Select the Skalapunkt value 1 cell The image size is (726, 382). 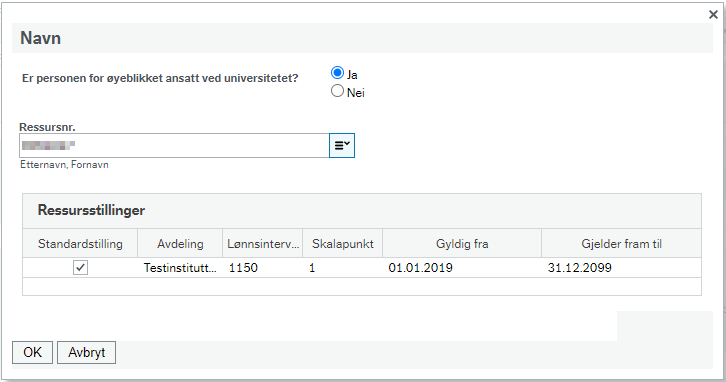pos(343,268)
